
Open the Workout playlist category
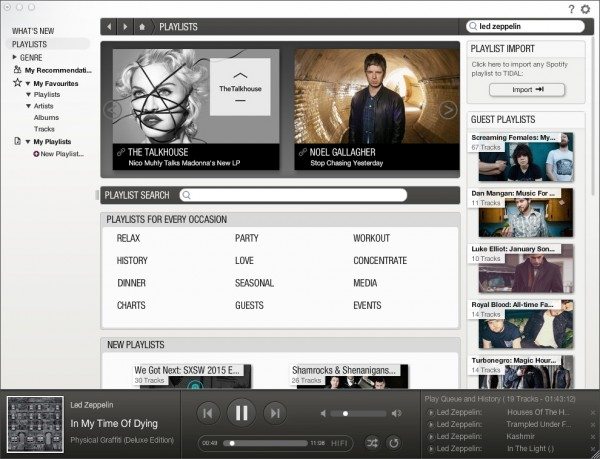point(371,238)
